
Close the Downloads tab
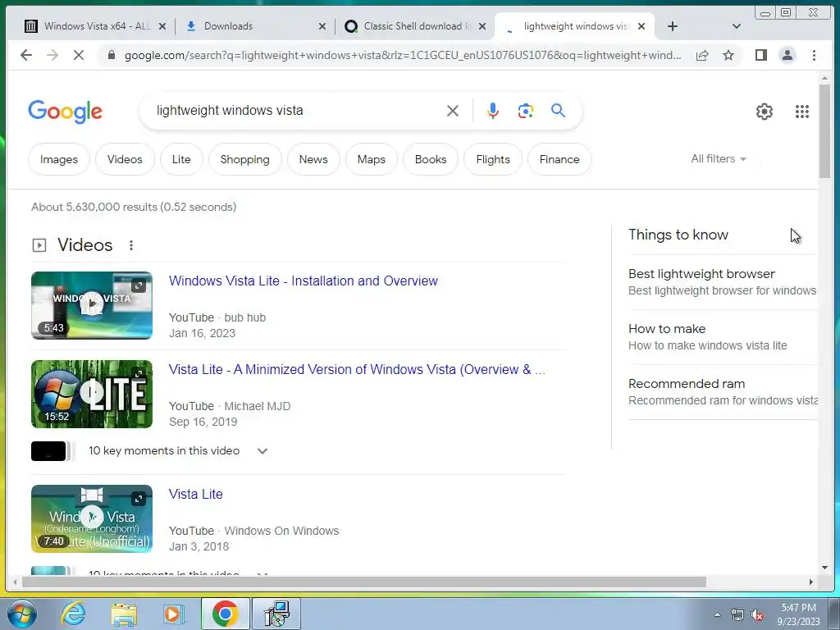tap(322, 26)
